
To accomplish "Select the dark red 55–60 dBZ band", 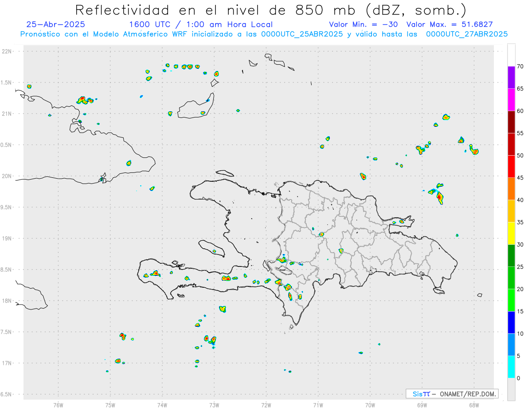I will [511, 122].
